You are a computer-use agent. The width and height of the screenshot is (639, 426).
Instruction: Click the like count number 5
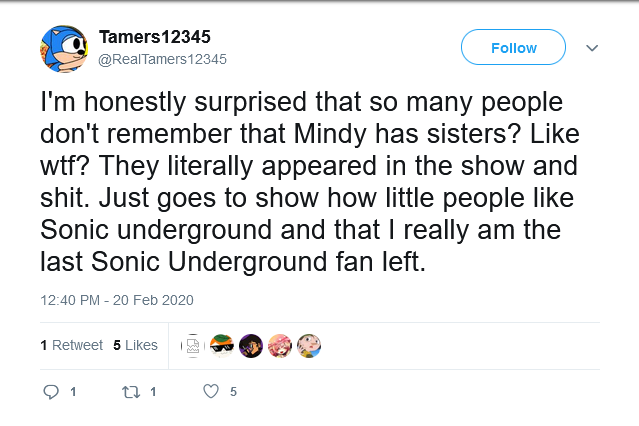click(x=233, y=393)
